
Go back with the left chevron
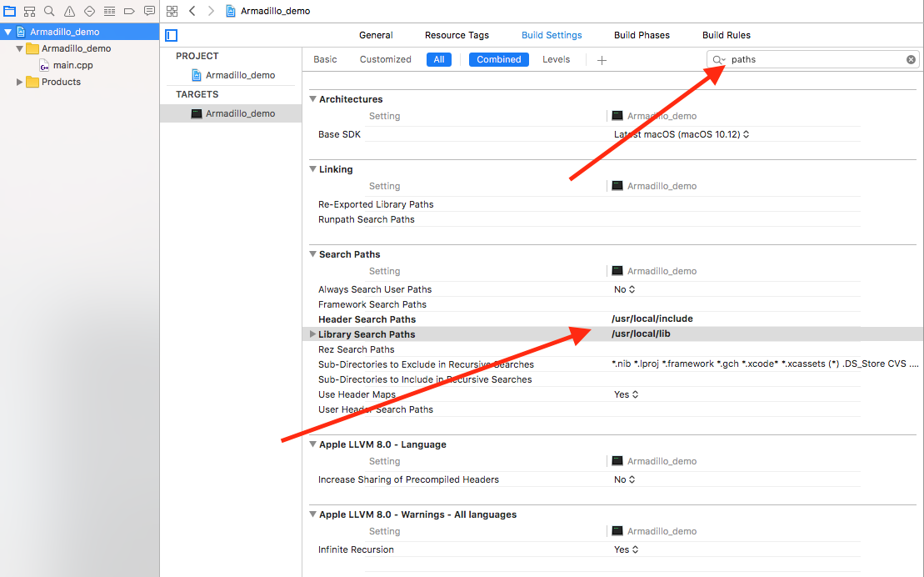[192, 11]
